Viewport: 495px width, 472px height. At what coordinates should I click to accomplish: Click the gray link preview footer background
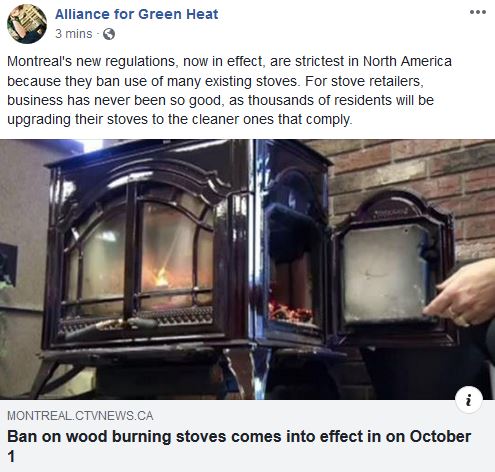[247, 436]
